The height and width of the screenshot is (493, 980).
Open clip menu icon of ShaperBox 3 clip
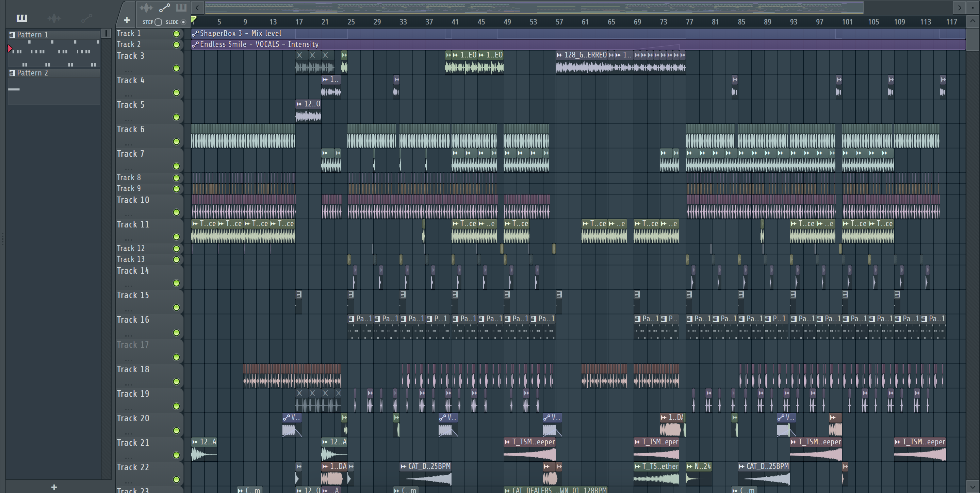(195, 33)
